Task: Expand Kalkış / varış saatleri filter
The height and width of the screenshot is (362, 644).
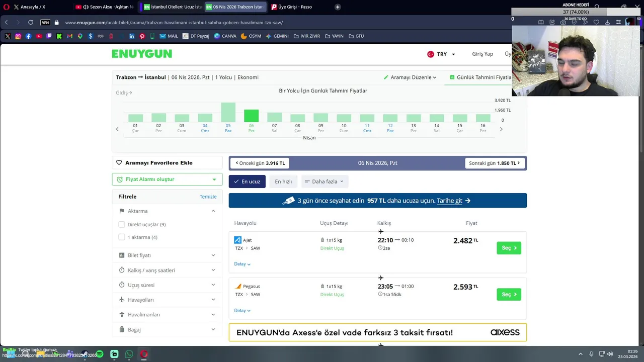Action: (x=167, y=270)
